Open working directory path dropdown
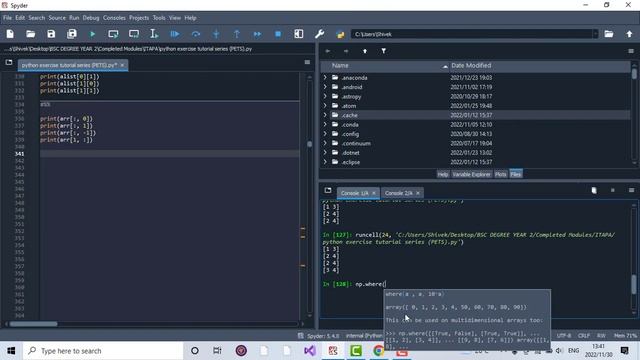The height and width of the screenshot is (360, 640). 595,34
